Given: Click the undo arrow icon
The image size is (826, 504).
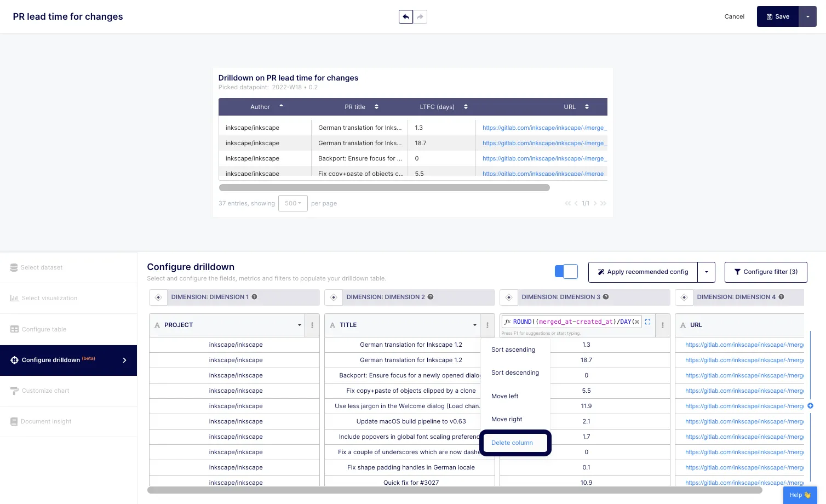Looking at the screenshot, I should tap(405, 16).
